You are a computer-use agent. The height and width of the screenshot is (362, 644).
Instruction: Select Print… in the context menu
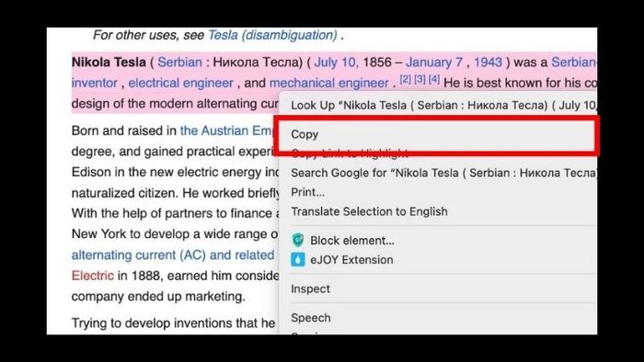pyautogui.click(x=438, y=192)
